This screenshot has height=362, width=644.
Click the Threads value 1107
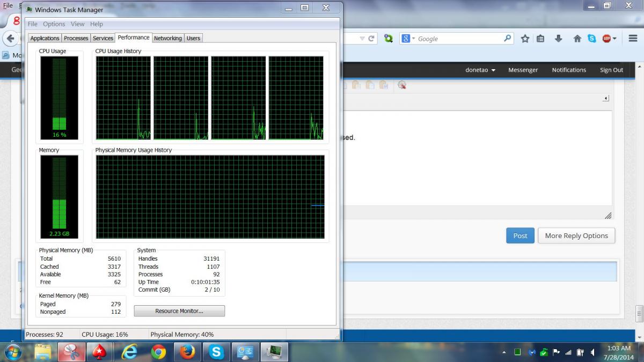(x=213, y=267)
